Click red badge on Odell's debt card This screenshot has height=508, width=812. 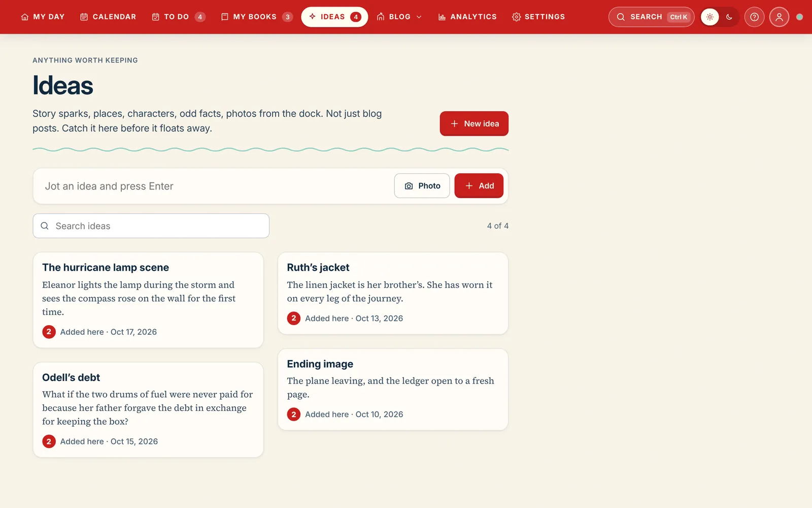[49, 441]
